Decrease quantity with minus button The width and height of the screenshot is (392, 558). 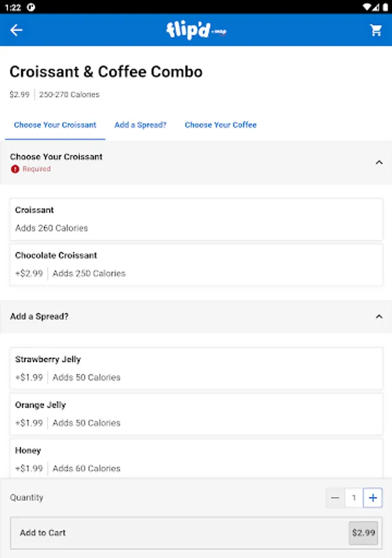335,497
